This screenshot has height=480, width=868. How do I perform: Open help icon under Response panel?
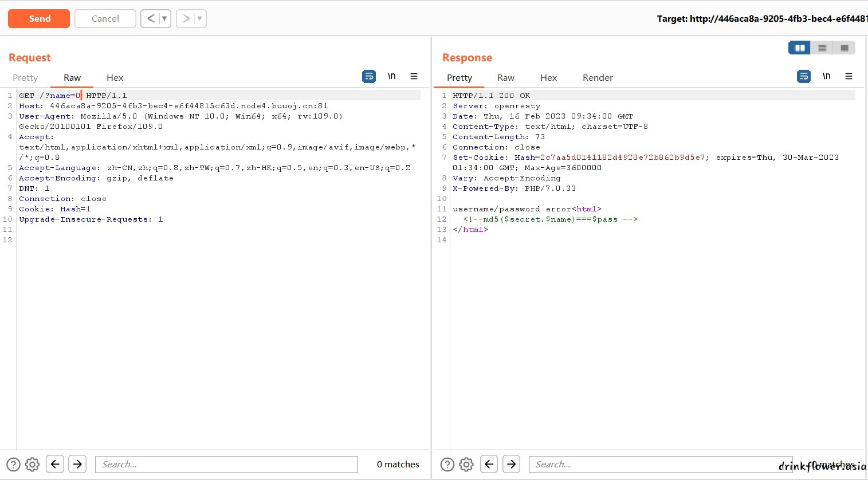pyautogui.click(x=447, y=465)
